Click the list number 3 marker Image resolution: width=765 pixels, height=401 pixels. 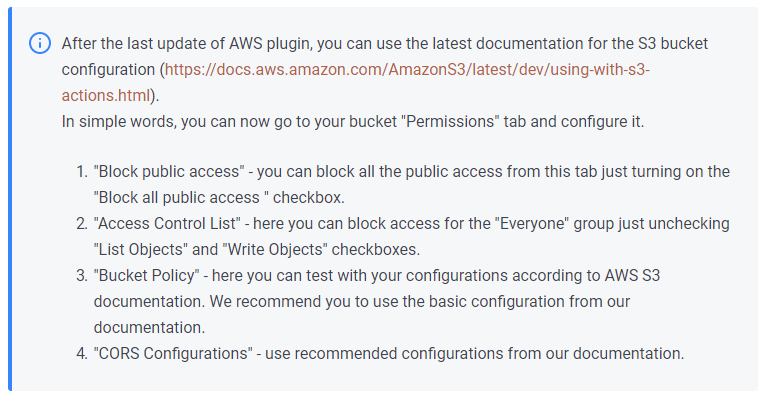pyautogui.click(x=82, y=276)
